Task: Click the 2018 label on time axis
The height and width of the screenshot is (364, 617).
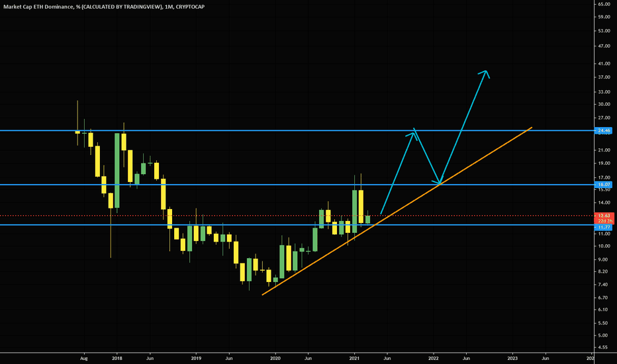Action: tap(117, 359)
